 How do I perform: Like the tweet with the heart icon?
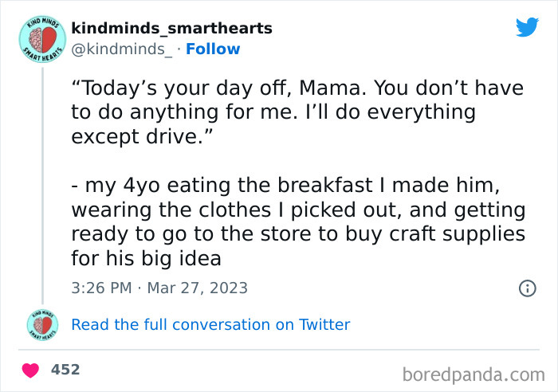(x=32, y=370)
